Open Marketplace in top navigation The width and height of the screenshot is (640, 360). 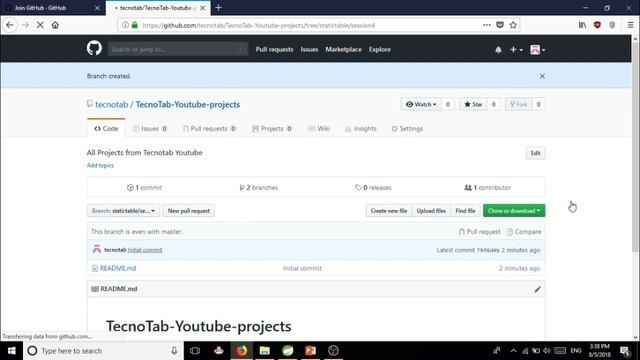[343, 49]
